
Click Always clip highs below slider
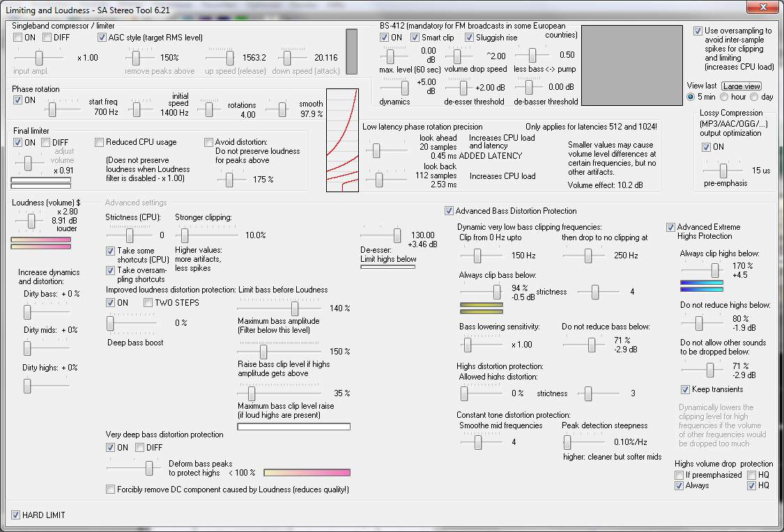click(x=700, y=269)
